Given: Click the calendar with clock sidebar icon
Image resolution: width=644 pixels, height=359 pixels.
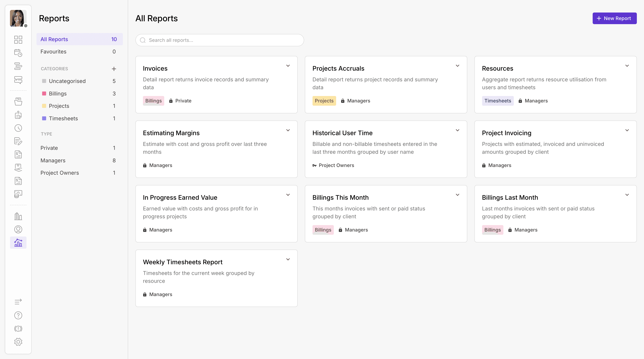Looking at the screenshot, I should (x=18, y=53).
